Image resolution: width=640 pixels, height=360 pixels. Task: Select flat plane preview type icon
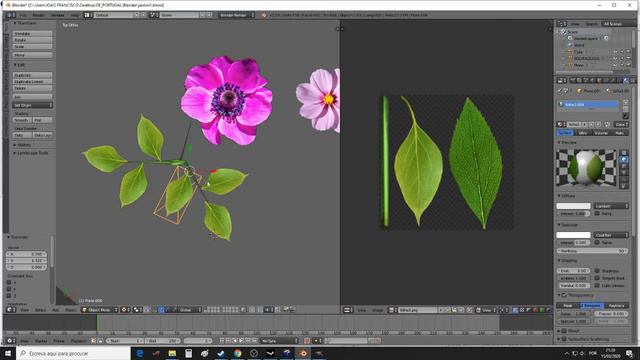[624, 153]
